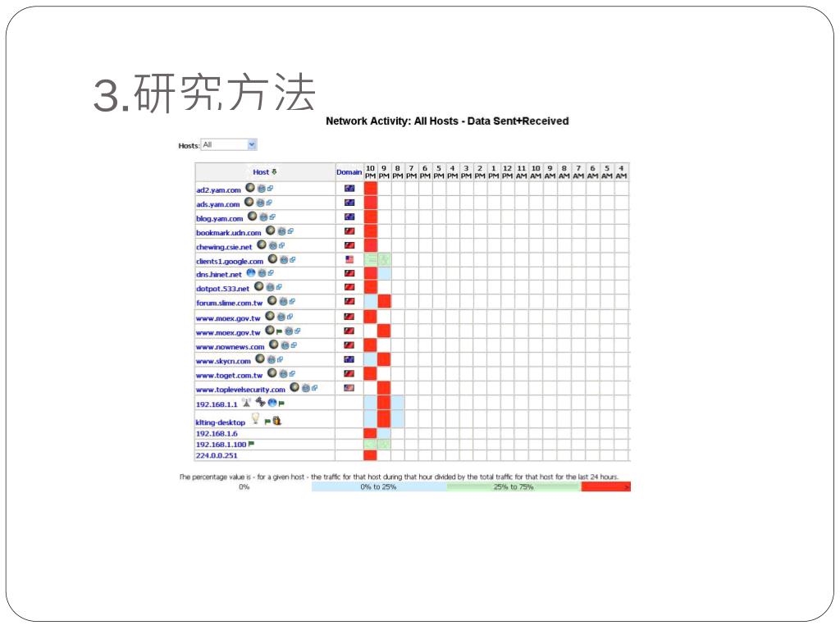Click the green flag beside 192.168.1.100
The image size is (840, 630).
click(x=251, y=444)
